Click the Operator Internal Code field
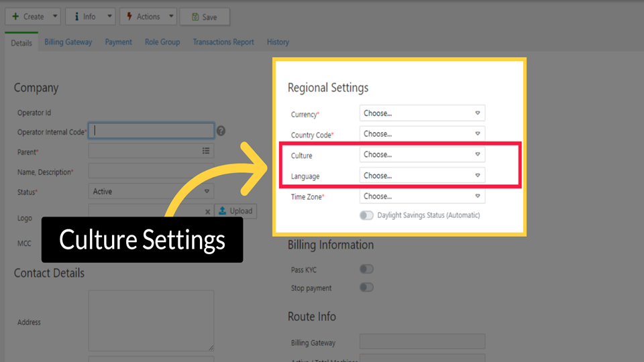The height and width of the screenshot is (362, 644). pos(152,131)
